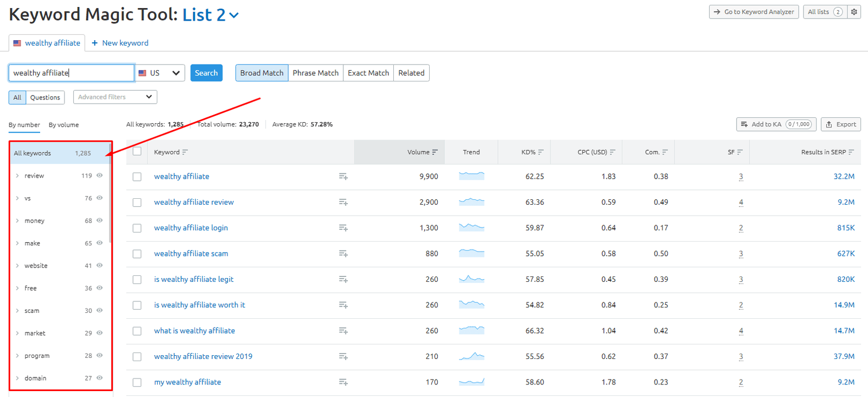The width and height of the screenshot is (868, 397).
Task: Select All keywords group row
Action: click(59, 153)
